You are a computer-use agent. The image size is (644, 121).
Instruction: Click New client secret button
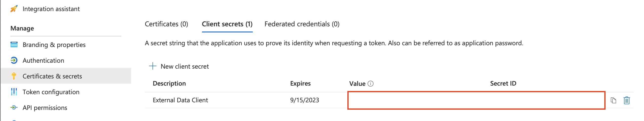pos(185,66)
